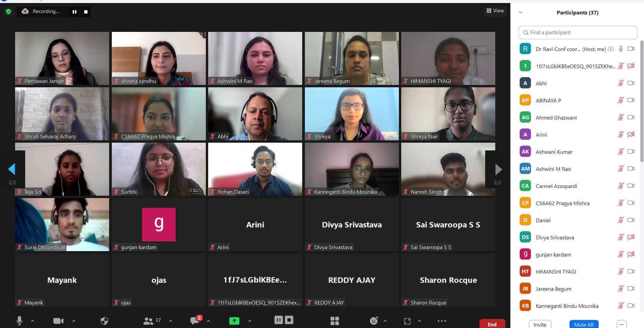Expand audio options arrow beside microphone
644x328 pixels.
tap(33, 321)
